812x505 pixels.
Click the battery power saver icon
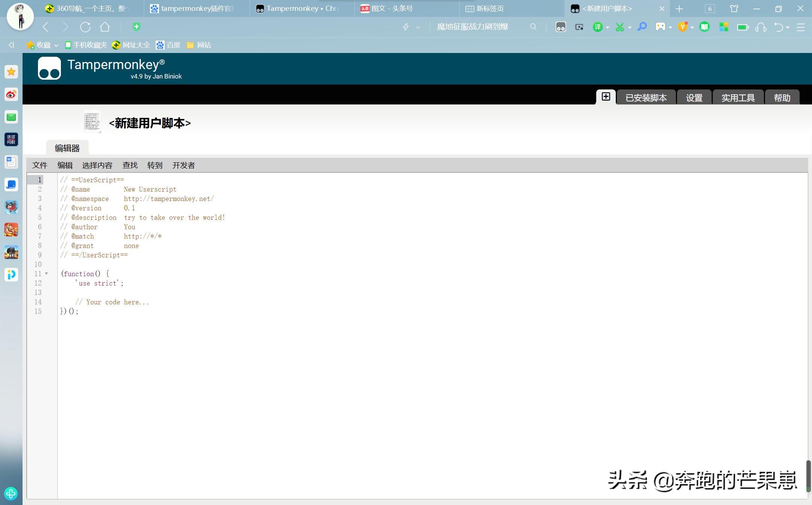point(742,27)
